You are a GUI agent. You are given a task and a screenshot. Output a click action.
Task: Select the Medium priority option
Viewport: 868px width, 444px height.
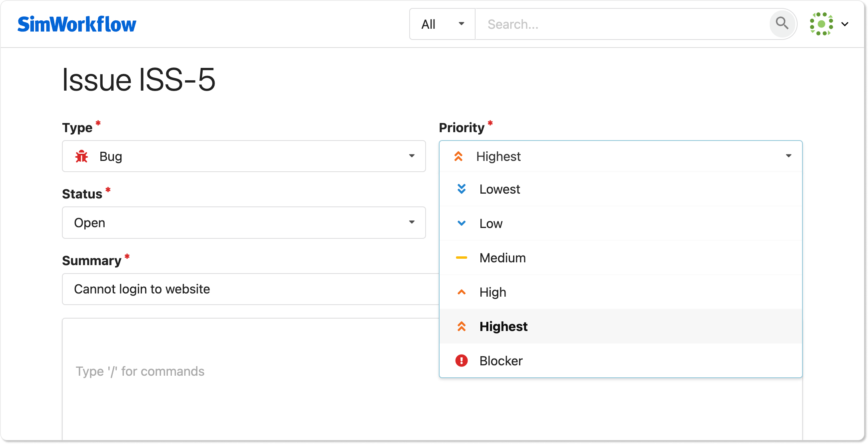[502, 258]
